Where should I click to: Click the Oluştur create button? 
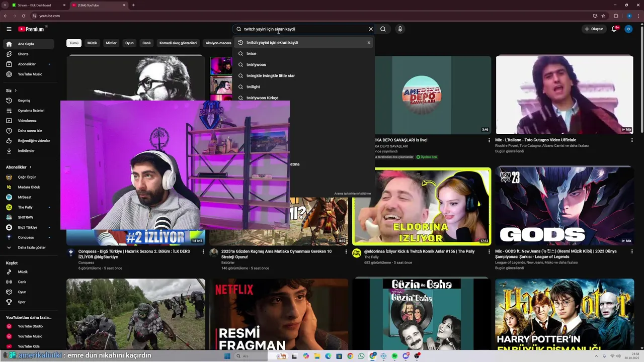(594, 29)
